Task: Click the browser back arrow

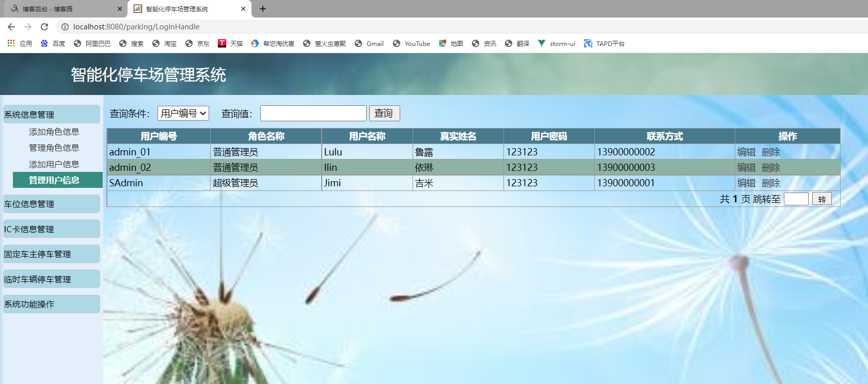Action: (x=11, y=27)
